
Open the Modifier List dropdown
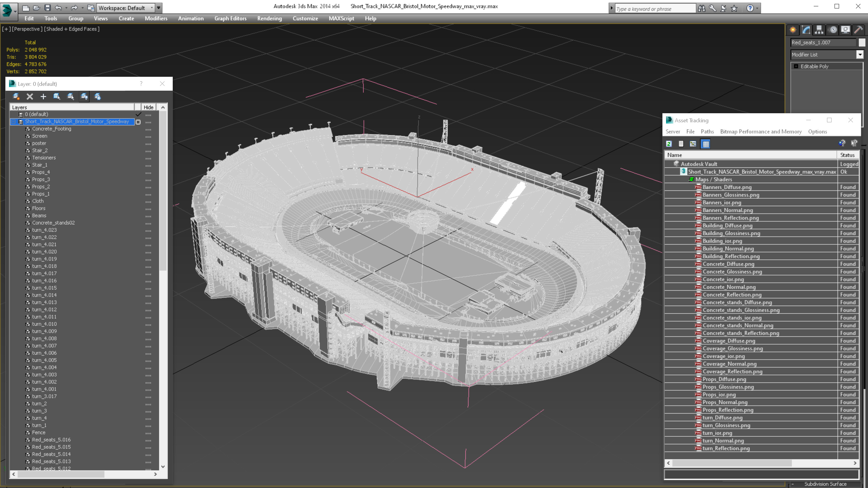[x=860, y=55]
